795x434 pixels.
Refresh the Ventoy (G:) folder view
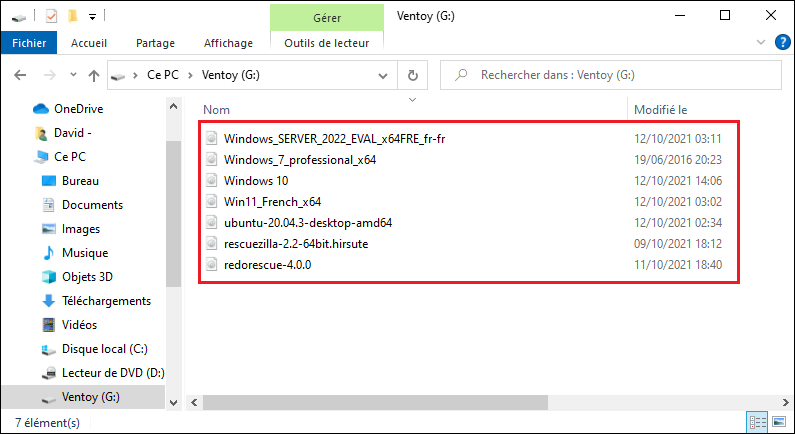point(412,75)
